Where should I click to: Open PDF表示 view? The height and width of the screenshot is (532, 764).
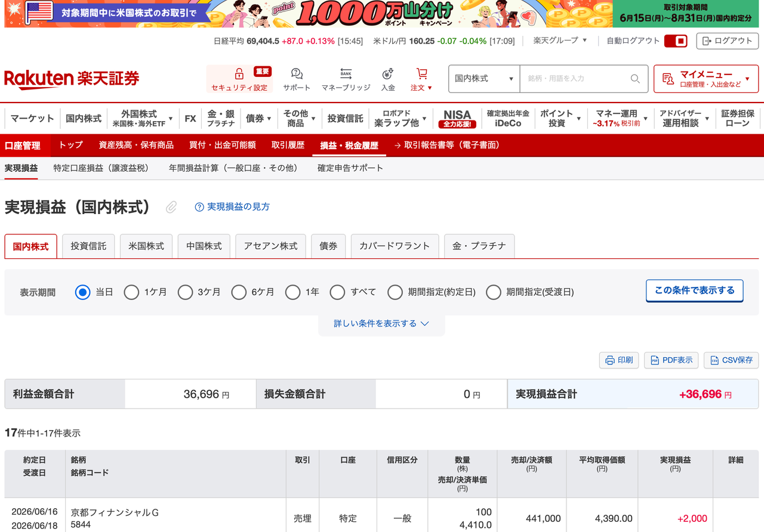point(671,360)
